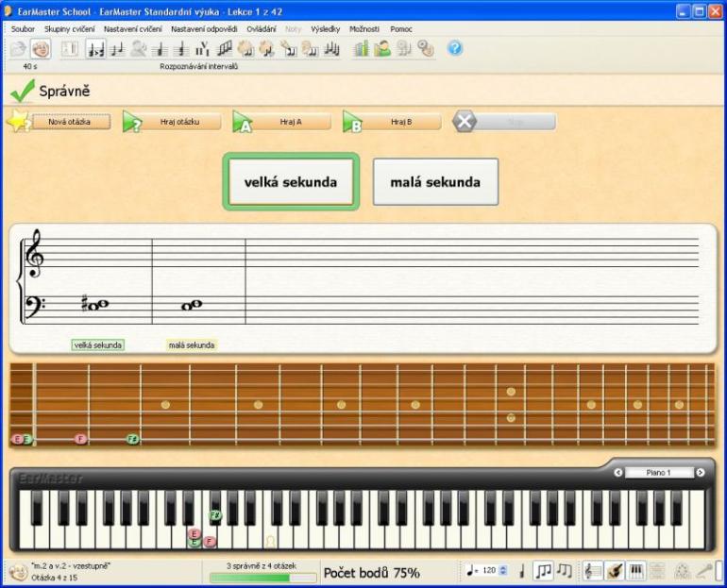
Task: Open the Ovládání menu
Action: (x=262, y=28)
